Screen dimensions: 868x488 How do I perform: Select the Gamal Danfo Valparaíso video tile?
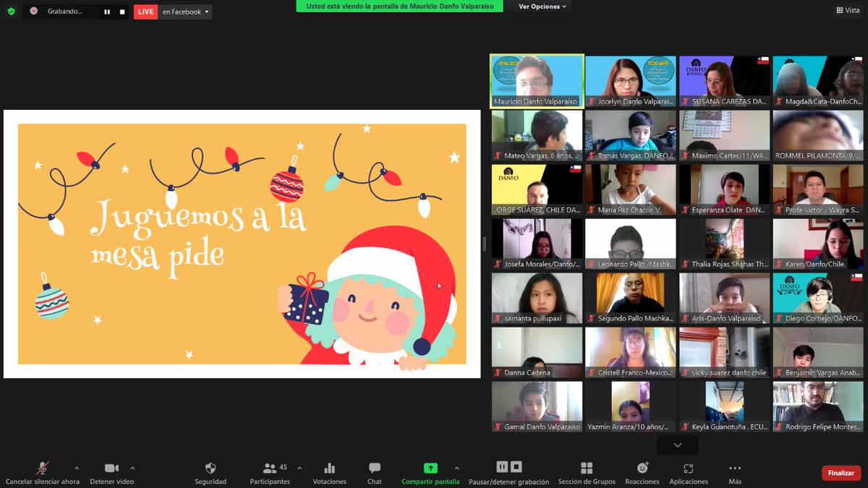tap(536, 406)
